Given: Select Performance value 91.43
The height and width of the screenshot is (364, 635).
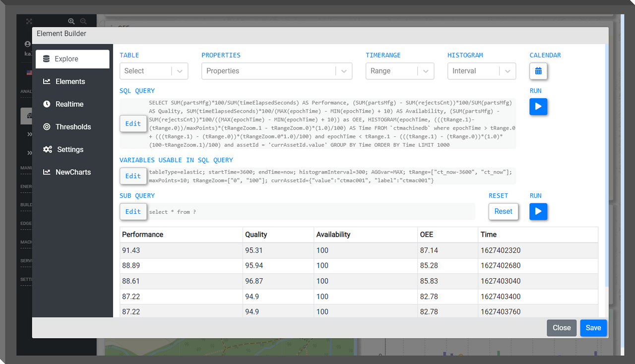Looking at the screenshot, I should coord(131,250).
